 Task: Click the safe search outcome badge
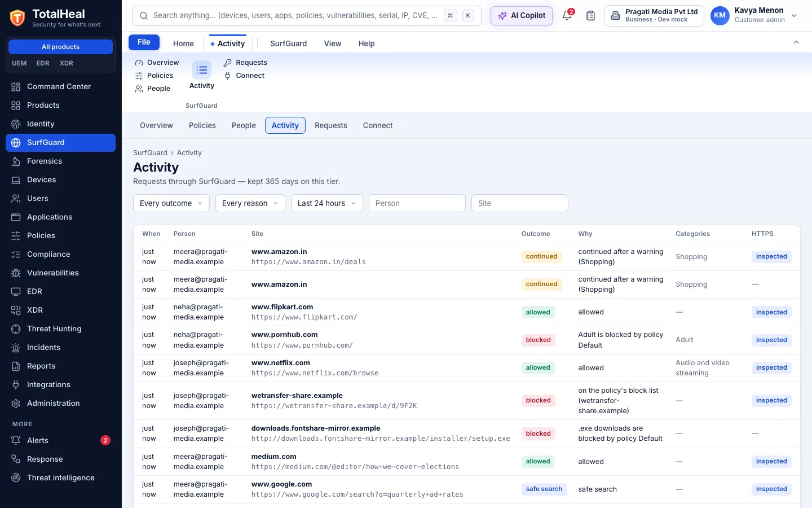(544, 489)
